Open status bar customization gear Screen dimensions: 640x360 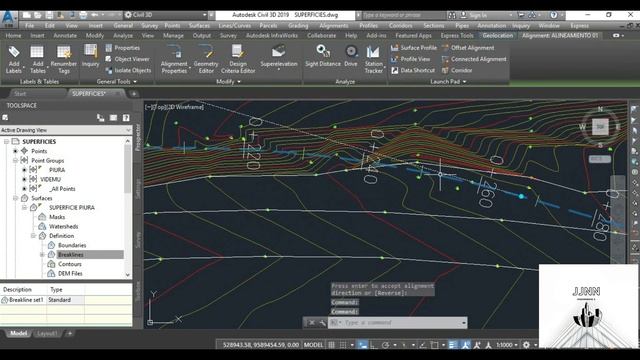pos(526,345)
